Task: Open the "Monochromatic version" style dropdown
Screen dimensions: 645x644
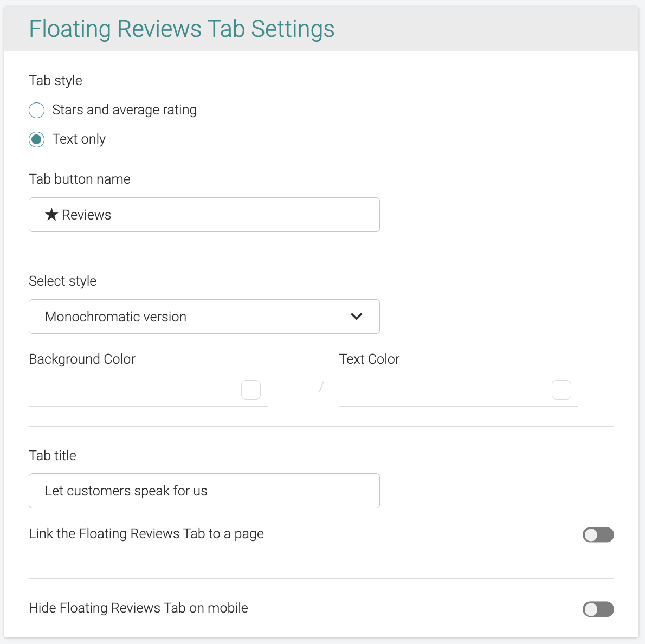Action: tap(204, 317)
